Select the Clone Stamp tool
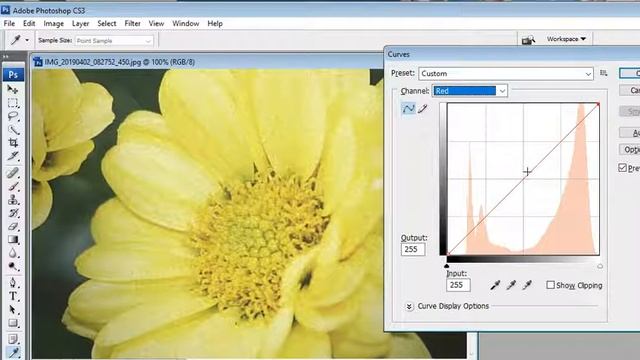640x360 pixels. (x=13, y=200)
